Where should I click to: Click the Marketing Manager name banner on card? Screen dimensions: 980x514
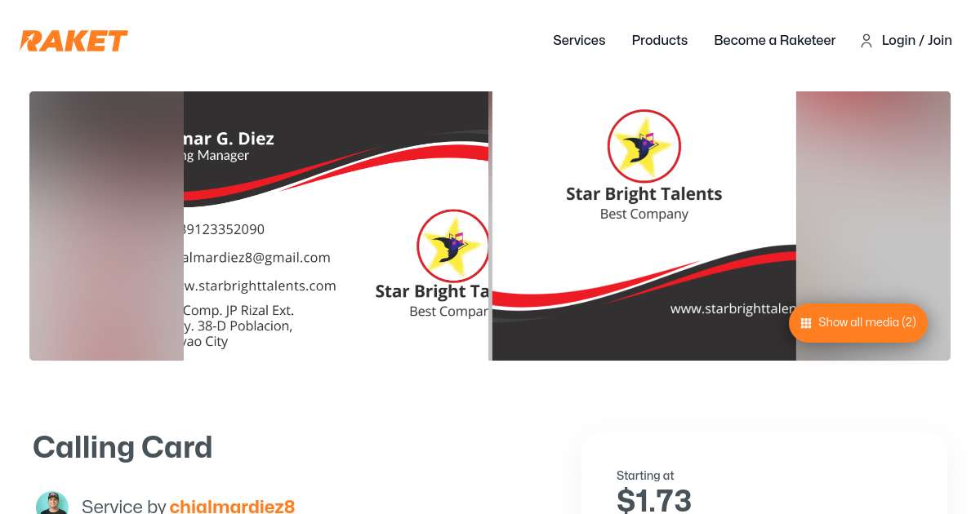[229, 147]
